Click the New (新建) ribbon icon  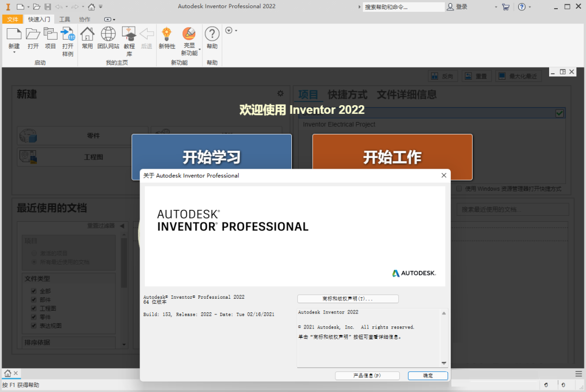click(x=14, y=34)
